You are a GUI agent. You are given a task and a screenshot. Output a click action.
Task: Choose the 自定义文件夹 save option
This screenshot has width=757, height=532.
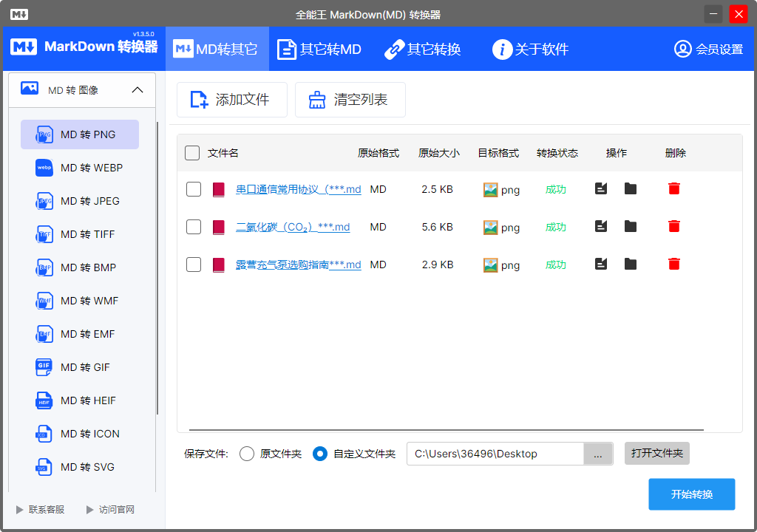(x=320, y=454)
